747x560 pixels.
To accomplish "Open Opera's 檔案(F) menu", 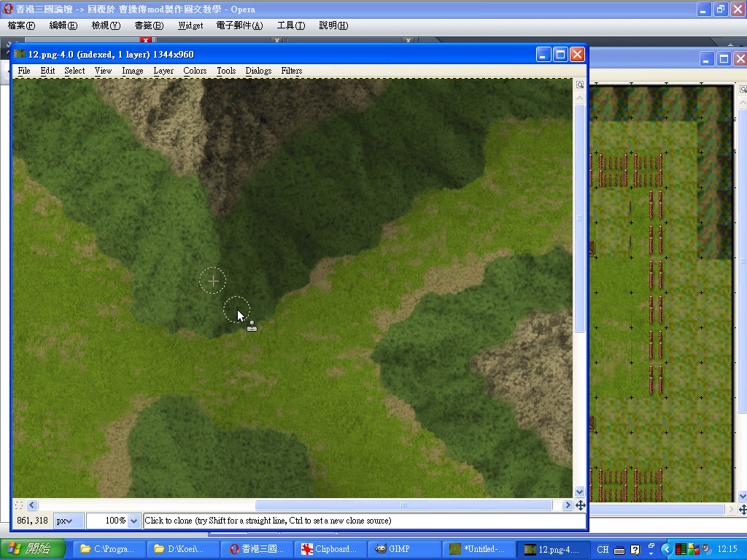I will pos(21,26).
